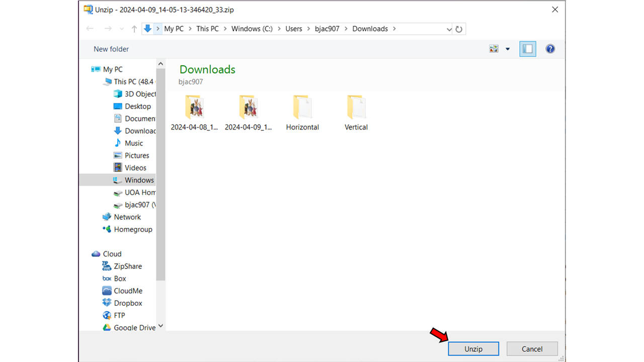This screenshot has height=362, width=644.
Task: Open Videos in the sidebar
Action: 130,168
